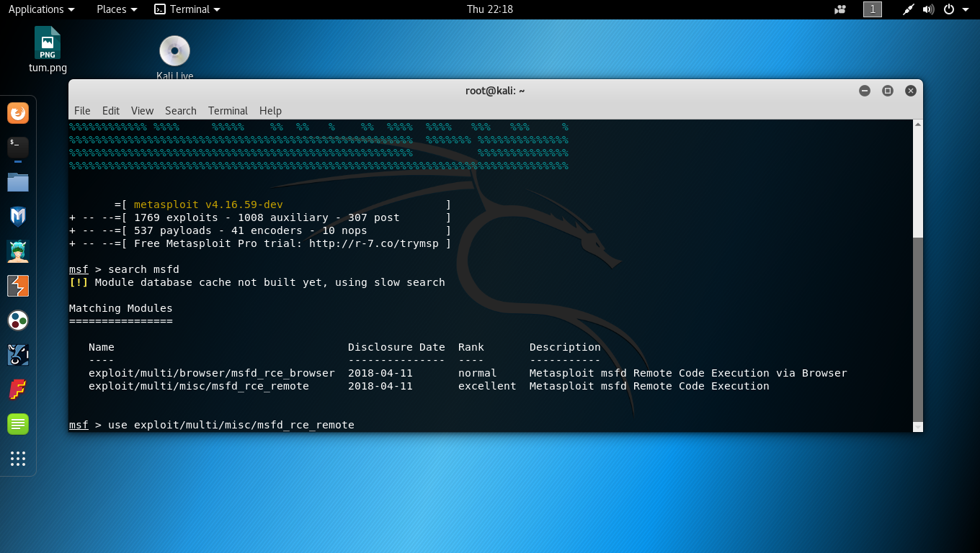This screenshot has height=553, width=980.
Task: Click the root@kali: ~ window title
Action: [495, 91]
